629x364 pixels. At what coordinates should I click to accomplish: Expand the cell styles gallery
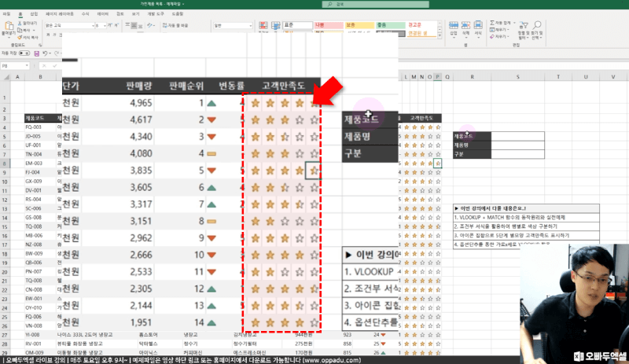tap(440, 36)
